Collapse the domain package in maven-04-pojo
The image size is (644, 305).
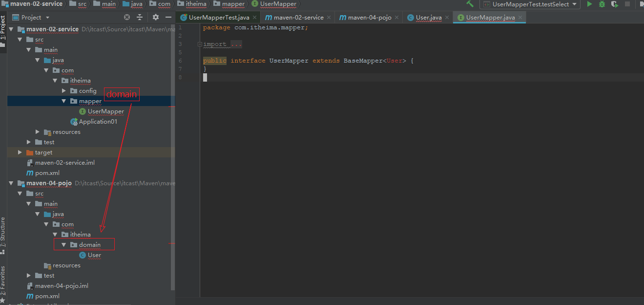click(64, 244)
